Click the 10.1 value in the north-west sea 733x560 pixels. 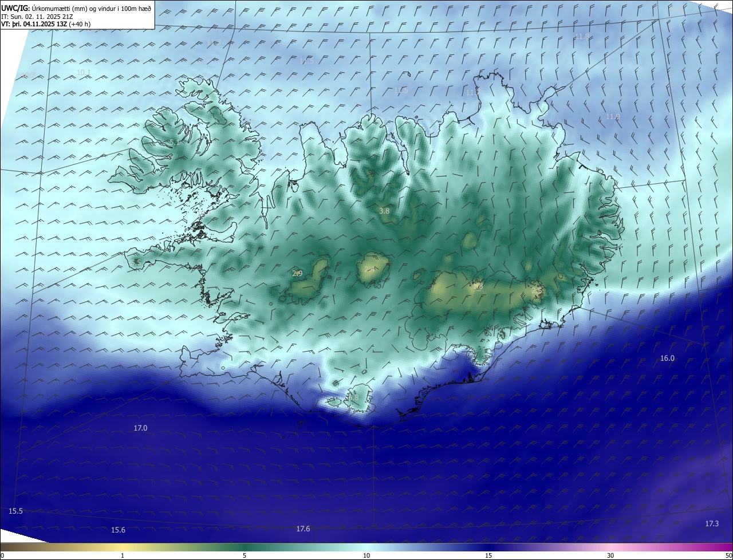tap(84, 72)
